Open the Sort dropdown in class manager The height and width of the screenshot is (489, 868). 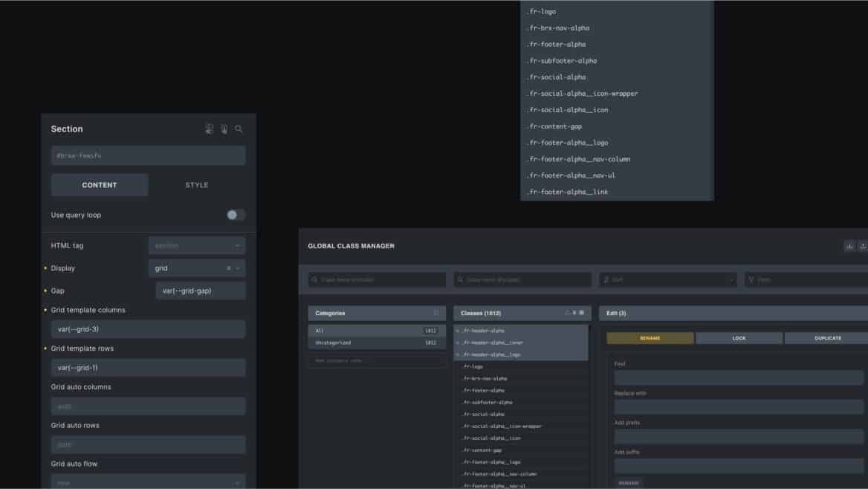(667, 279)
